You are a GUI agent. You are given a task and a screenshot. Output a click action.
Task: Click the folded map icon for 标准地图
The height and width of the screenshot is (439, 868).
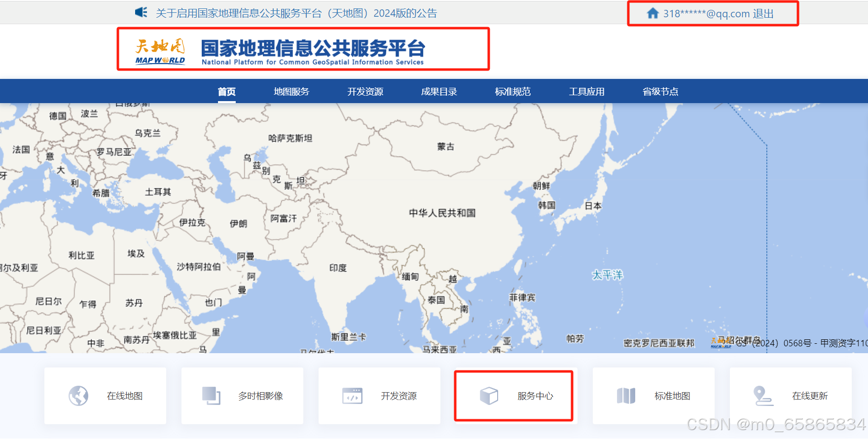626,396
